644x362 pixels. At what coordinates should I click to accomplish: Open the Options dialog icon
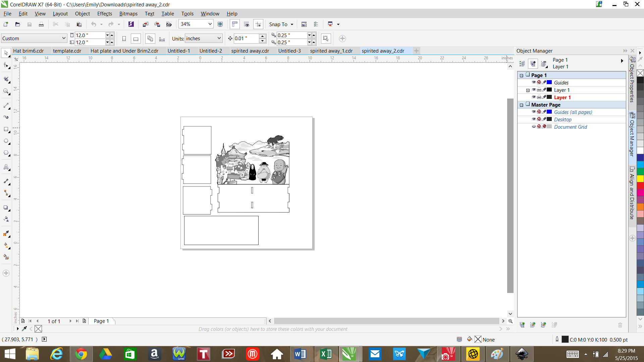pyautogui.click(x=316, y=24)
